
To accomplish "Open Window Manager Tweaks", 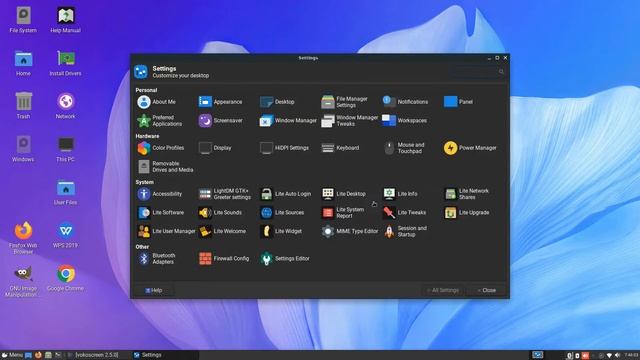I will (x=350, y=121).
